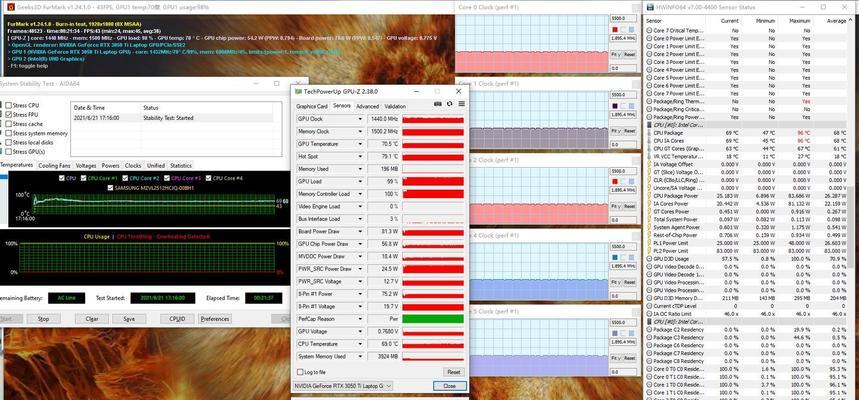Click the Maximum column header in HWiNFO
Image resolution: width=859 pixels, height=400 pixels.
click(798, 20)
